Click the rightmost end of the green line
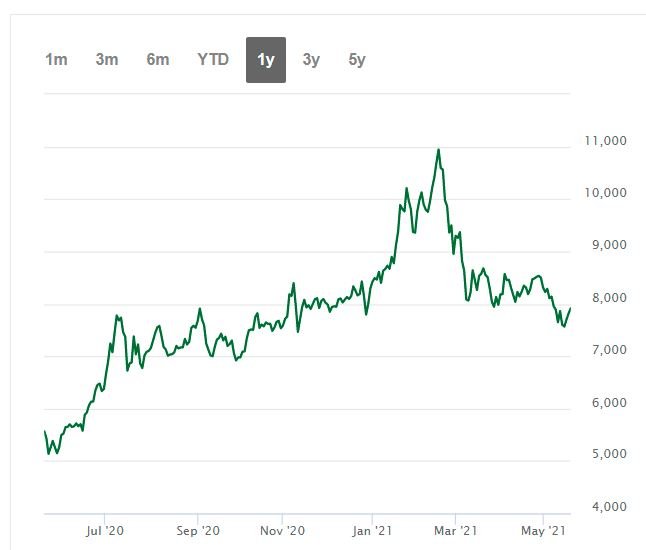This screenshot has width=646, height=550. [x=570, y=308]
